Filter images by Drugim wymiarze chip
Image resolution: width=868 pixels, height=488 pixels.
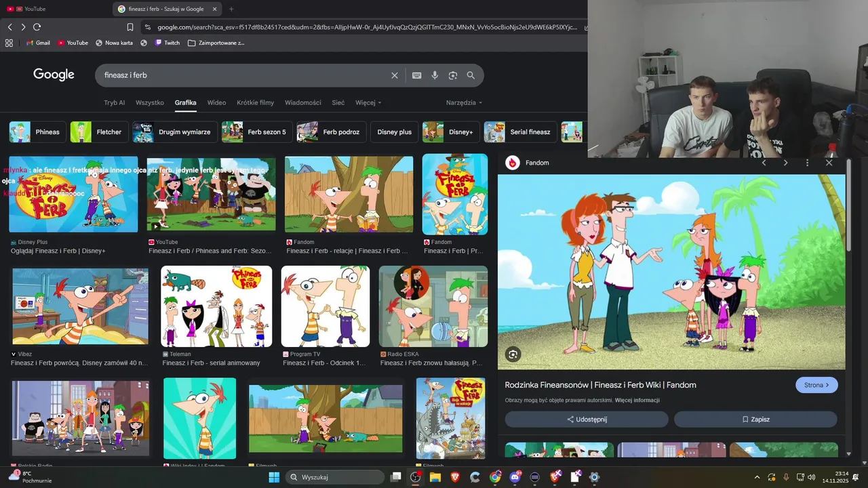tap(175, 132)
